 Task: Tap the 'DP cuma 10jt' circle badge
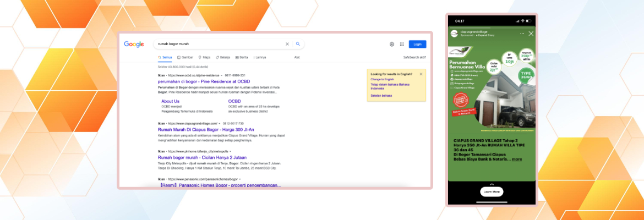point(509,59)
